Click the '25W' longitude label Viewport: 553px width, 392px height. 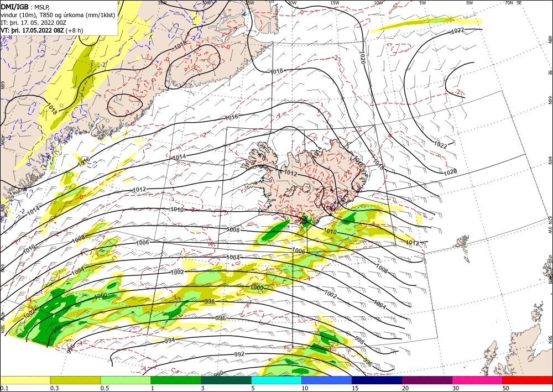249,2
